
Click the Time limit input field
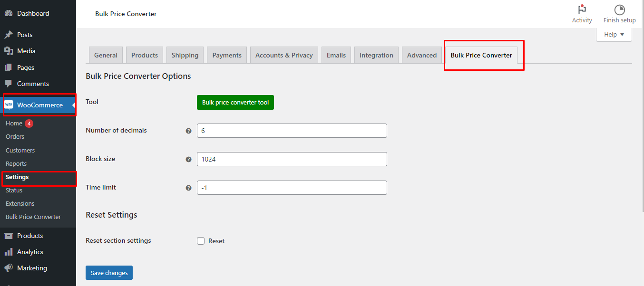(292, 188)
